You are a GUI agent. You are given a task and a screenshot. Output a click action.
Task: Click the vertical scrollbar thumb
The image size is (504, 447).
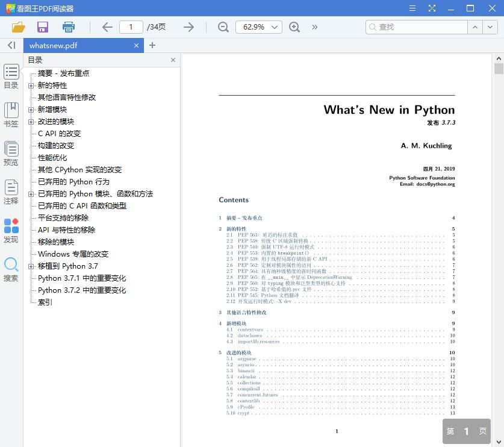click(499, 69)
